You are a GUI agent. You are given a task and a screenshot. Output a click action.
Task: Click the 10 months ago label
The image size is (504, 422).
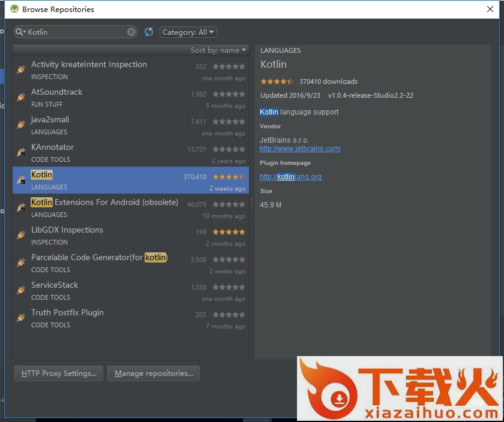tap(224, 216)
